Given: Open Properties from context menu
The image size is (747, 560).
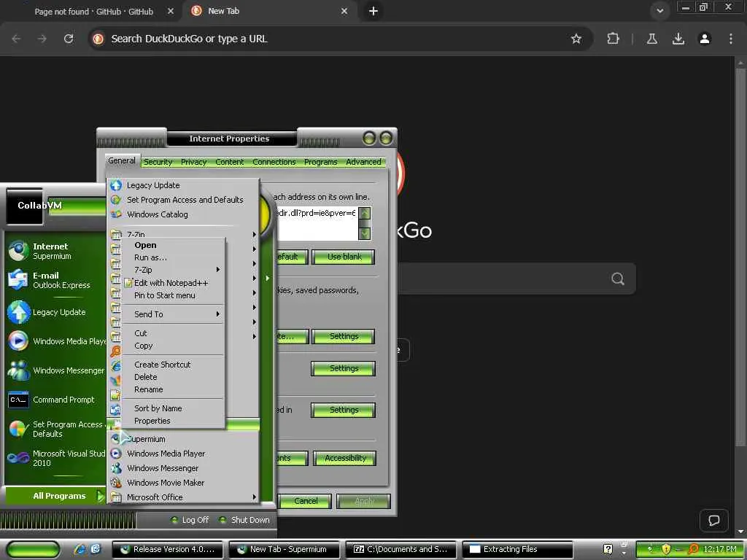Looking at the screenshot, I should 173,421.
